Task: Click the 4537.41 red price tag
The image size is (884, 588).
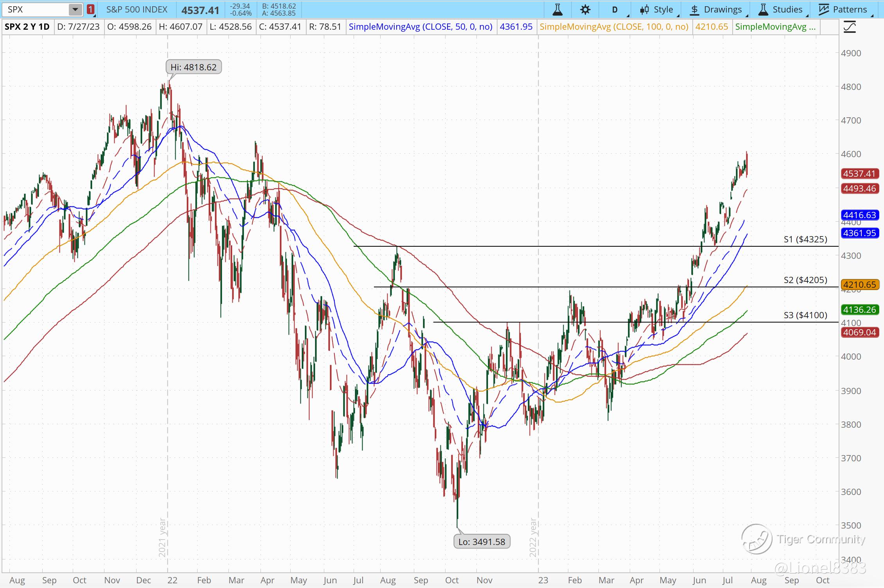Action: tap(859, 174)
